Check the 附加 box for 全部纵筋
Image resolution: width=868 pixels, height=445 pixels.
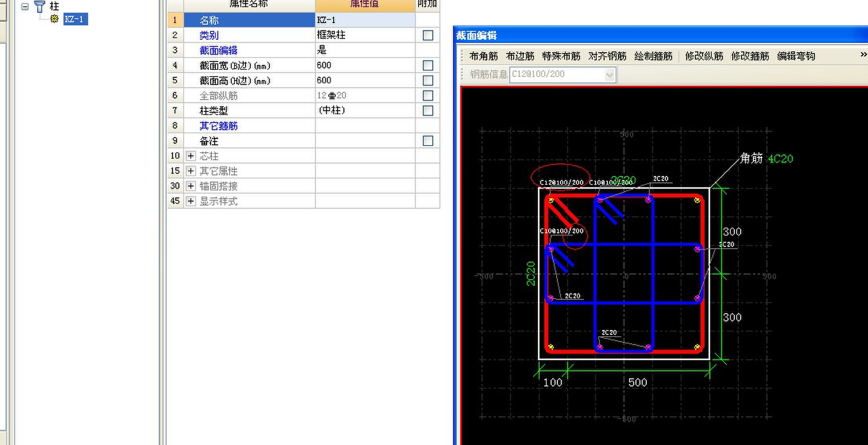pos(428,96)
